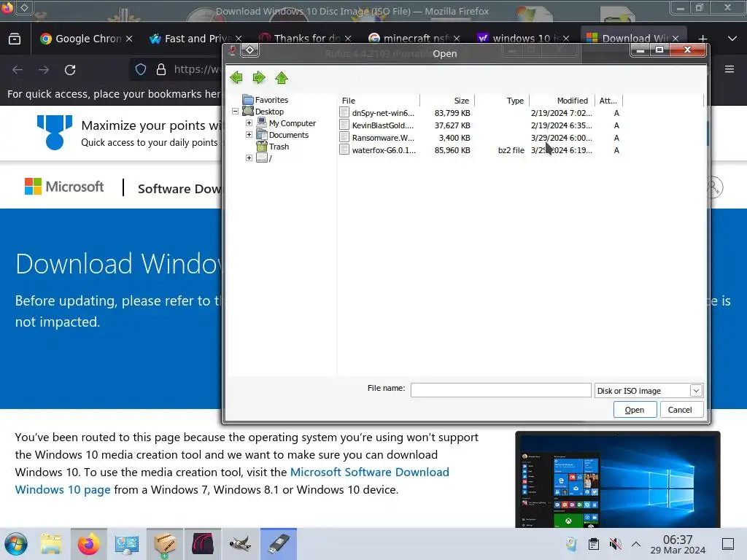The height and width of the screenshot is (560, 747).
Task: Close the Fast and Private tab
Action: (239, 39)
